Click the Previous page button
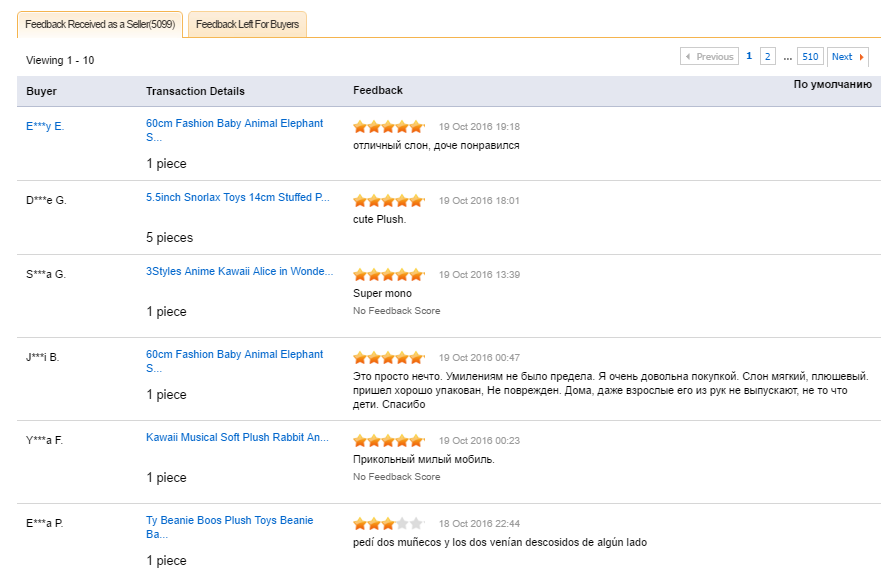Screen dimensions: 884x568 point(709,57)
